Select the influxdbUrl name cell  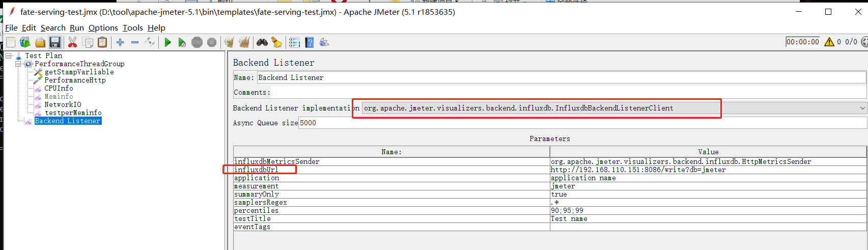(x=391, y=170)
